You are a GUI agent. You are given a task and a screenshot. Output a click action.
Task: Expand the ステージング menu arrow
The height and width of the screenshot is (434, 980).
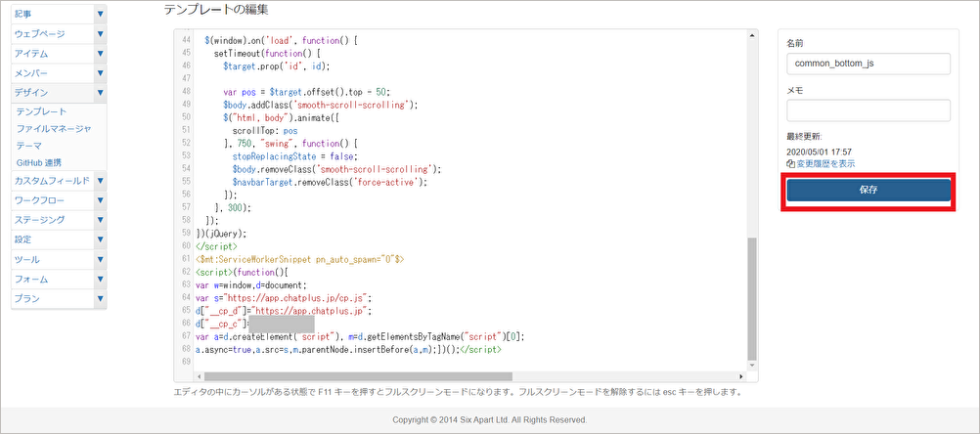pyautogui.click(x=100, y=220)
